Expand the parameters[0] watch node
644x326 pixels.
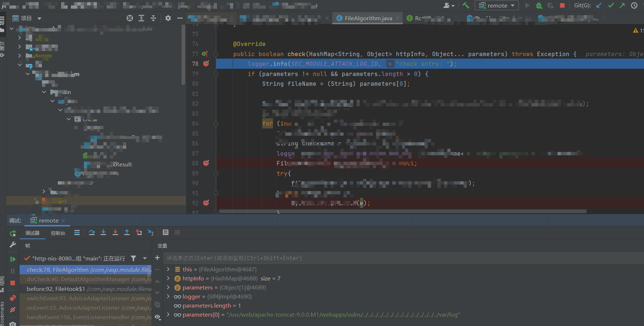[x=168, y=315]
